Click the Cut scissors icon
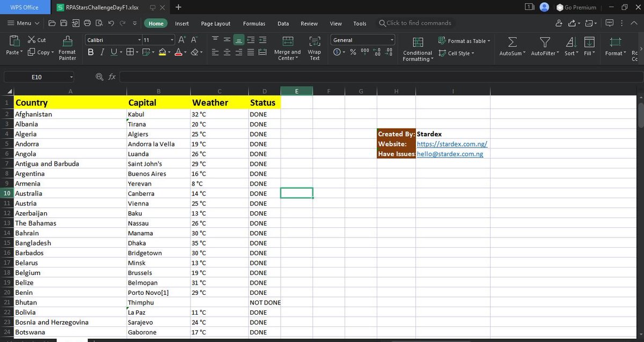 pos(32,40)
